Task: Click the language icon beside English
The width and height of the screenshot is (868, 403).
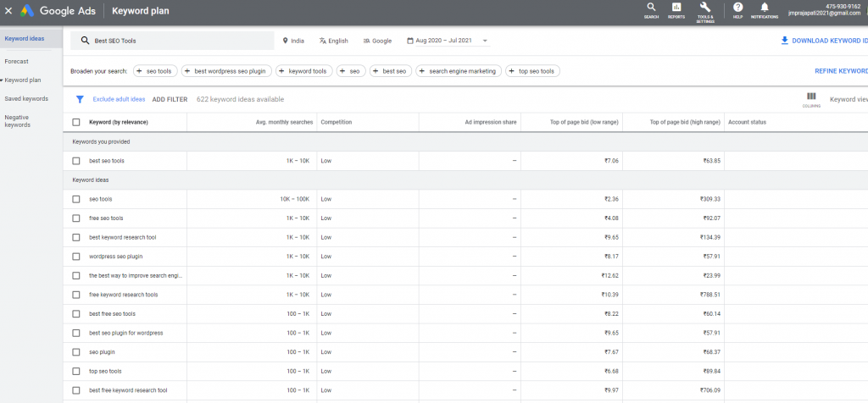Action: pos(323,41)
